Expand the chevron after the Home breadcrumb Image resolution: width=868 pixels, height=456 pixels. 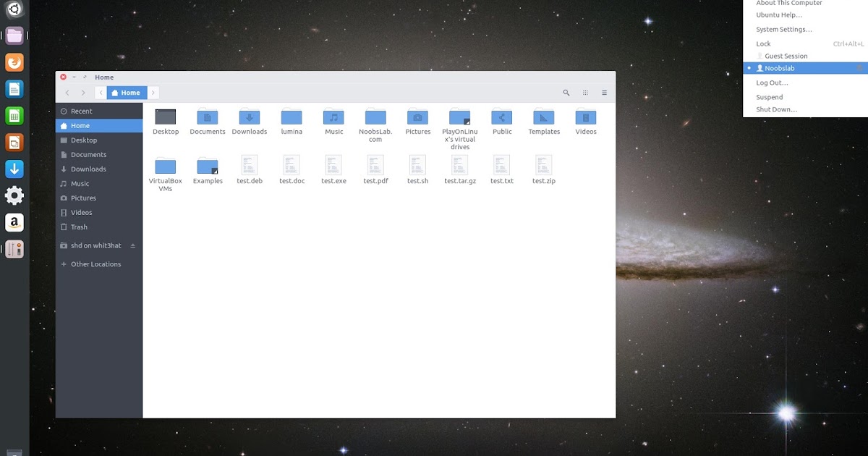tap(153, 93)
